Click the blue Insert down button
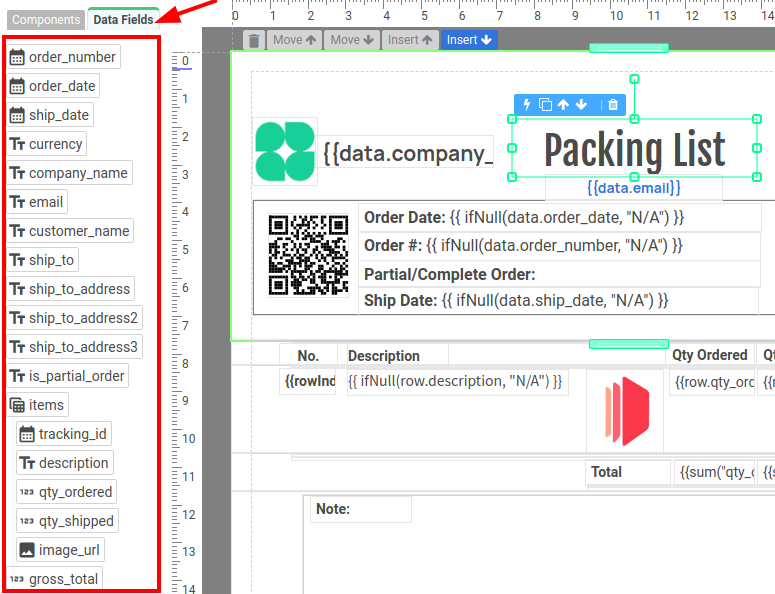 tap(469, 40)
